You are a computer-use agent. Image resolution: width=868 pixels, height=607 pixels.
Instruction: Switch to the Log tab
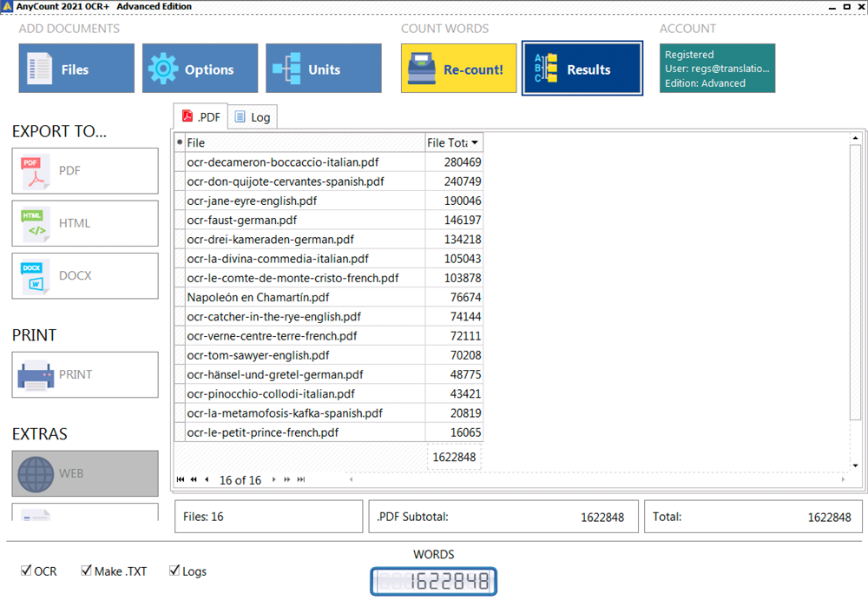(253, 117)
